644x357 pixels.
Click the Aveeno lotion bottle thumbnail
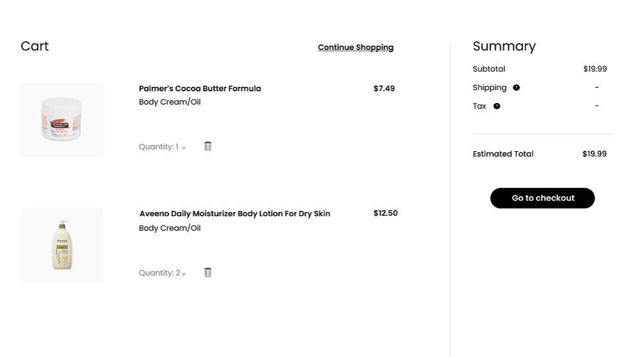tap(62, 244)
